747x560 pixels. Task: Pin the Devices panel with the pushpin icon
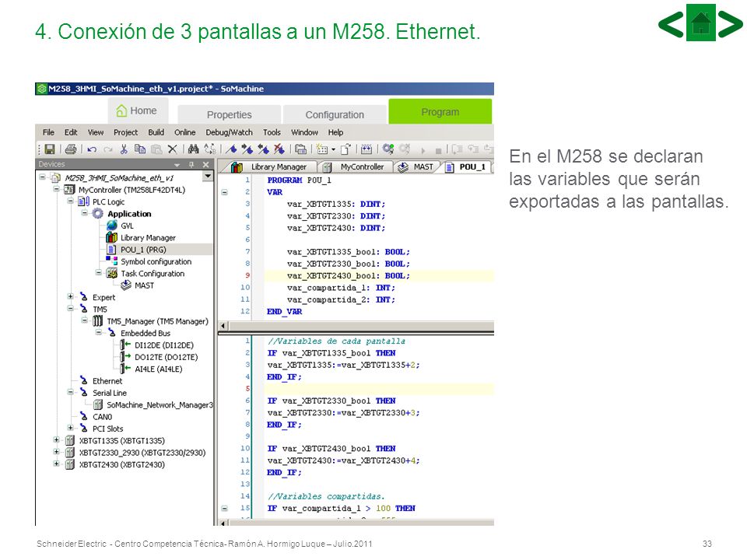191,164
